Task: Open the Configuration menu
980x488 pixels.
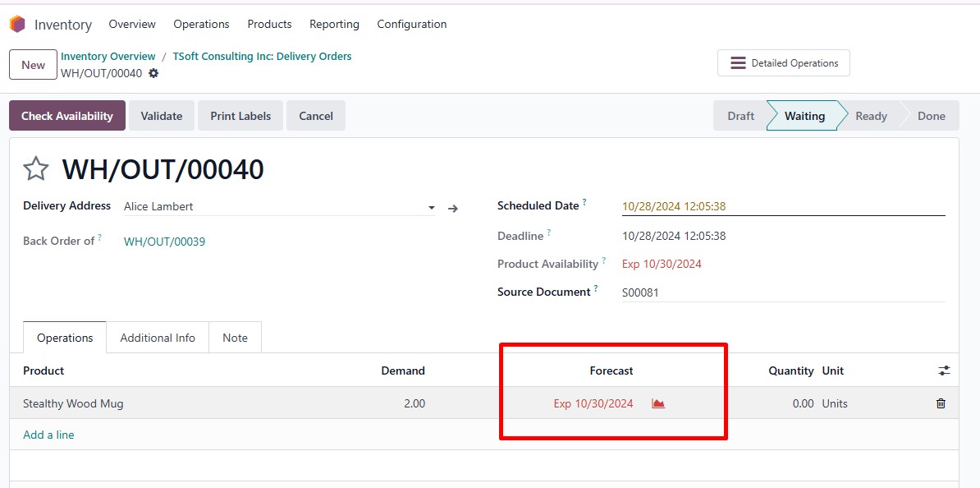Action: (412, 25)
